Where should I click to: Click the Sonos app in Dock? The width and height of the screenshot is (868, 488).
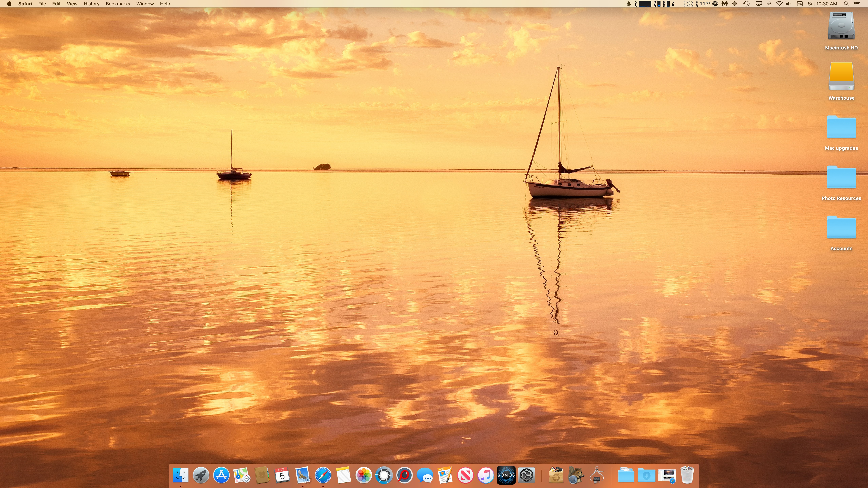click(x=506, y=475)
